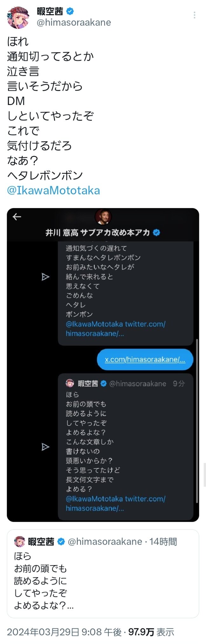206x644 pixels.
Task: Open the three-dot more options menu
Action: [194, 15]
